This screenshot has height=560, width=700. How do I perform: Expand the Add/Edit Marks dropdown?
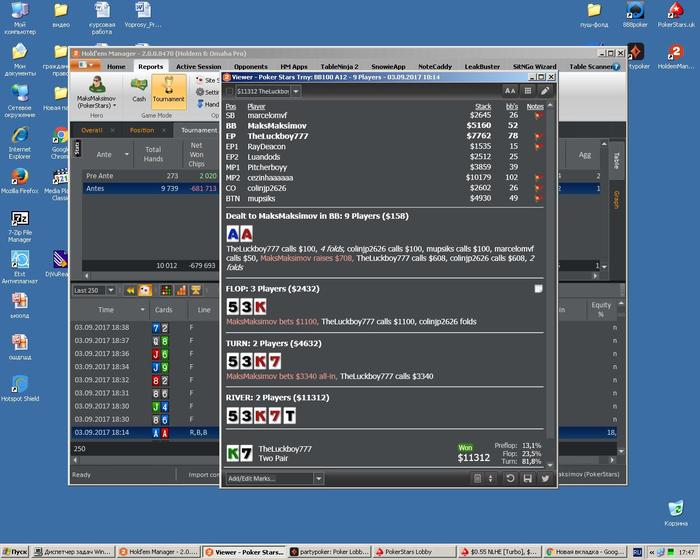[x=318, y=478]
